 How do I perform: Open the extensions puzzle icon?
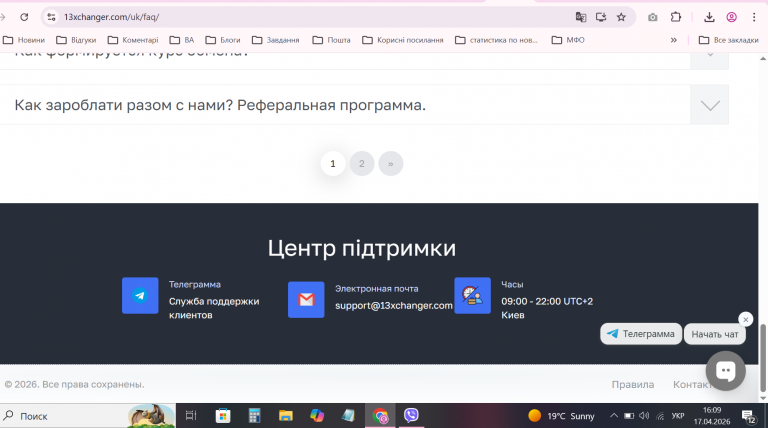[x=676, y=17]
